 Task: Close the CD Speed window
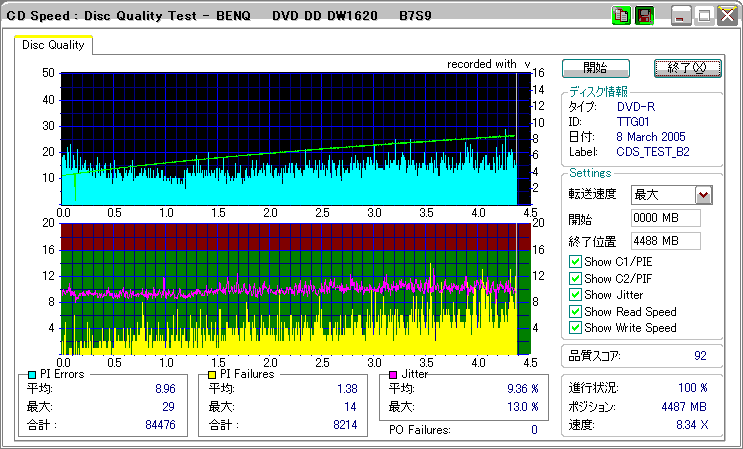point(726,16)
